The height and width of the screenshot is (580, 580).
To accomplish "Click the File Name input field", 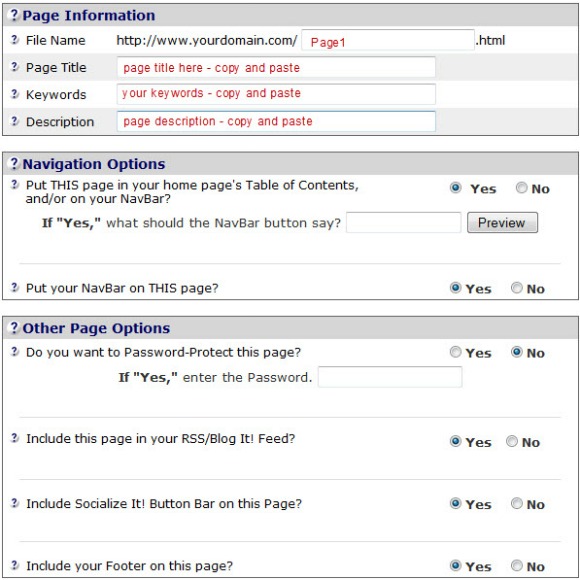I will (388, 40).
